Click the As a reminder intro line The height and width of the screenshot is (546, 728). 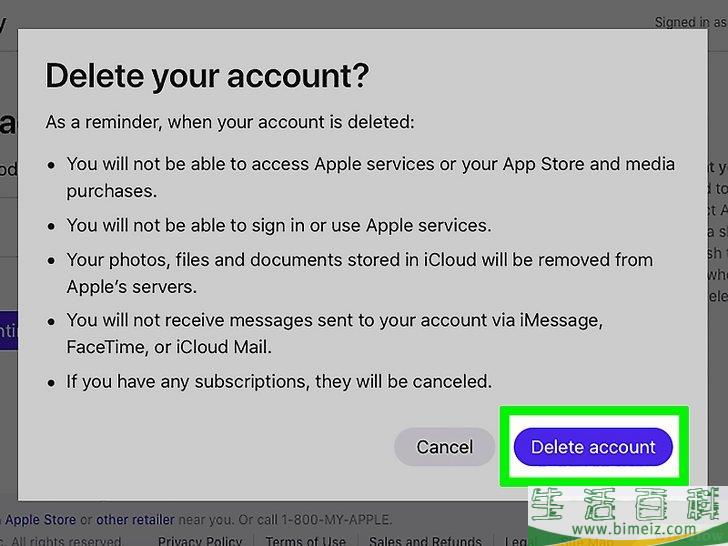coord(230,122)
